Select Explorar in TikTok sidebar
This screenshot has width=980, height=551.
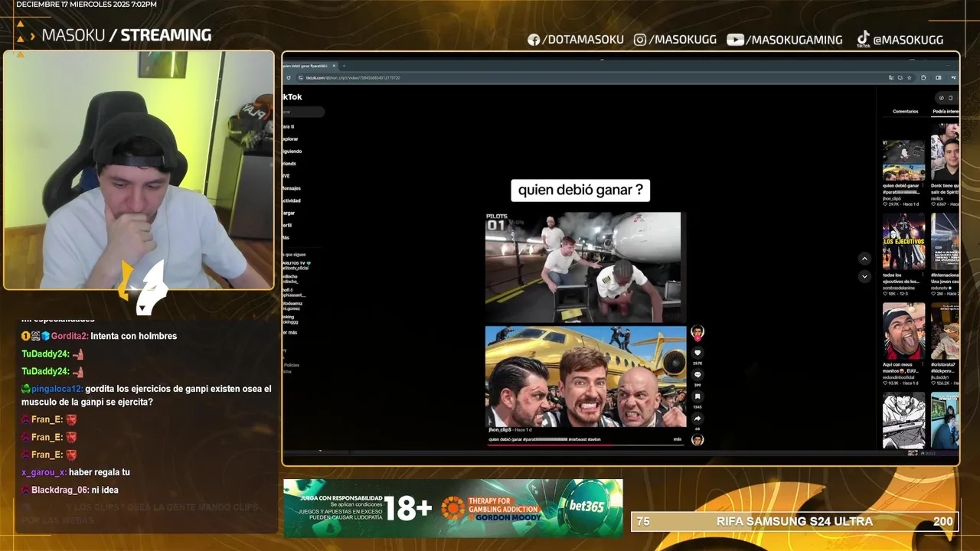290,139
